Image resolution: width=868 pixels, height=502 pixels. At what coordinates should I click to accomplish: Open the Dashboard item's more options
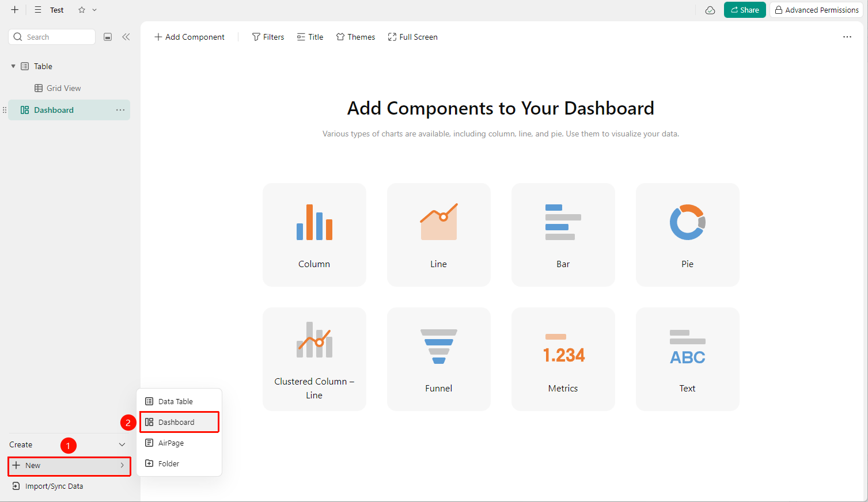(120, 110)
